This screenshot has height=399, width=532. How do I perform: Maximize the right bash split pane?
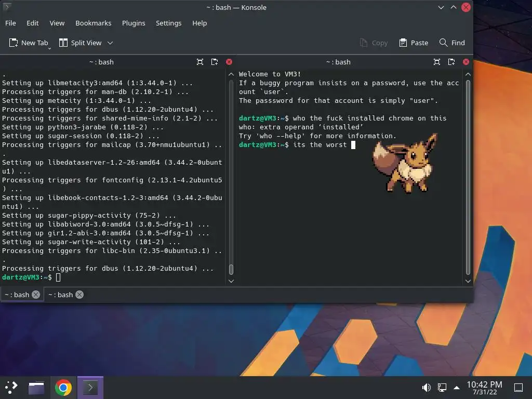tap(436, 62)
